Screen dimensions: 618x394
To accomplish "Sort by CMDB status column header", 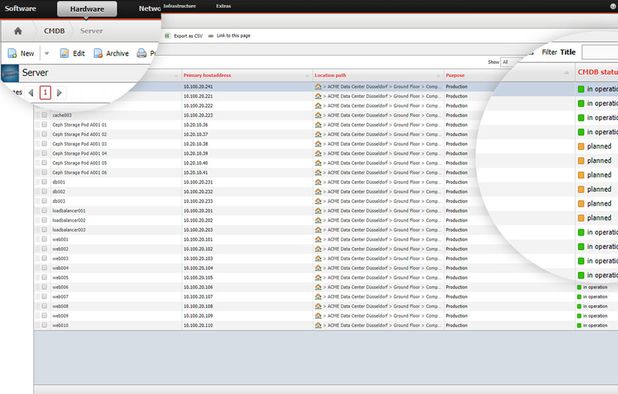I will point(598,72).
